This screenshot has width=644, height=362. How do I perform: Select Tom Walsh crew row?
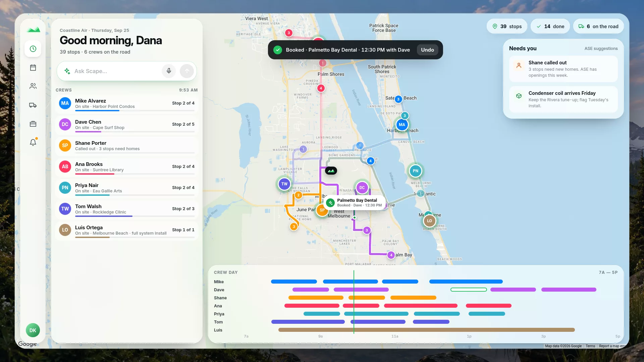click(x=127, y=209)
